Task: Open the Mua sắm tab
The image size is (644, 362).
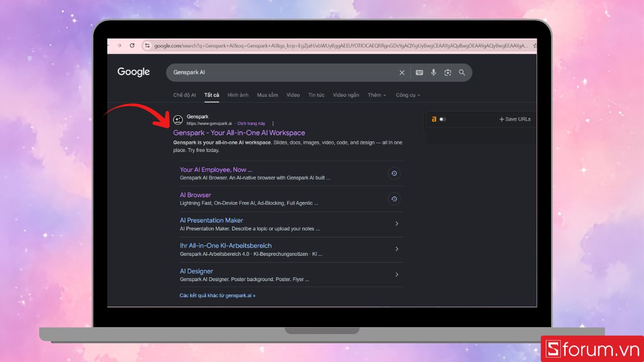Action: tap(267, 95)
